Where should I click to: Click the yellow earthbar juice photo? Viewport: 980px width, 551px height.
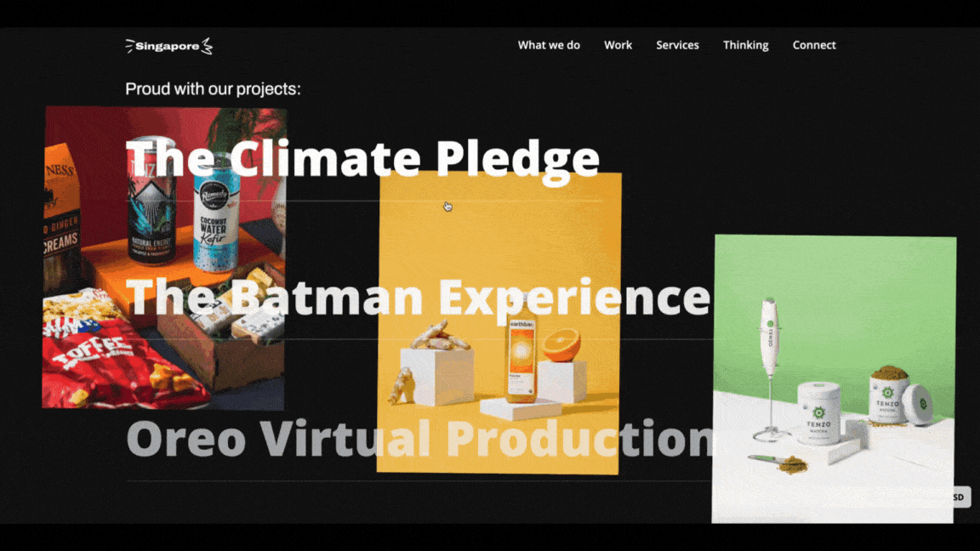click(x=499, y=323)
